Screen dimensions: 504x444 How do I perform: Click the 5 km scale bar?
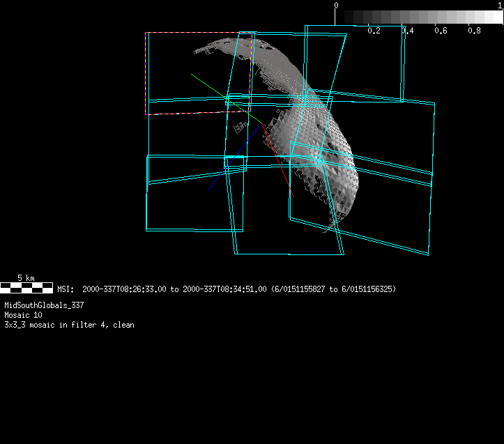coord(26,286)
